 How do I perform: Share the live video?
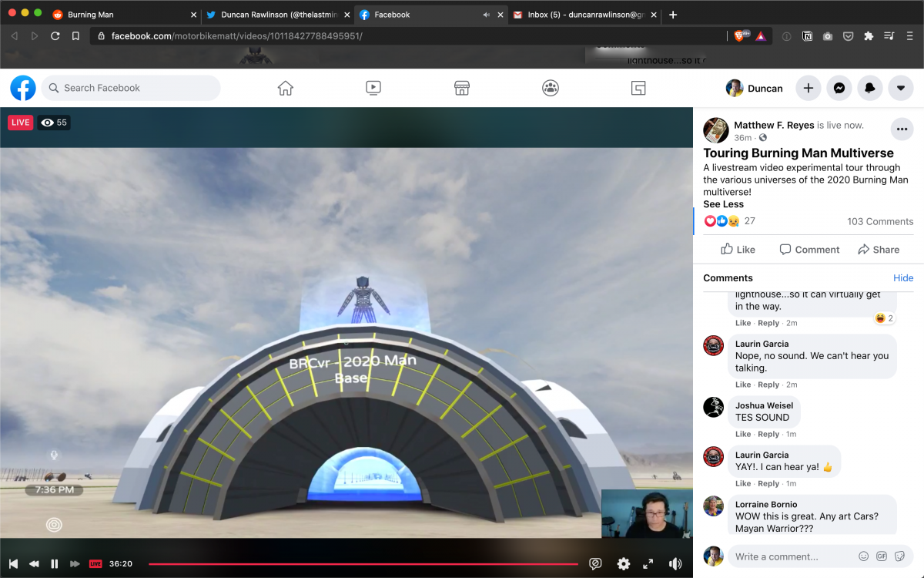tap(879, 249)
